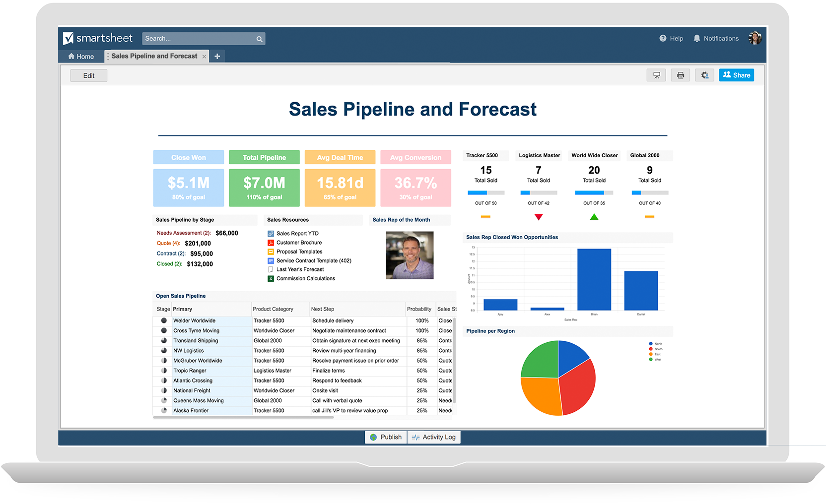Click the McGruber Worldwide stage symbol
The width and height of the screenshot is (826, 504).
pos(164,361)
